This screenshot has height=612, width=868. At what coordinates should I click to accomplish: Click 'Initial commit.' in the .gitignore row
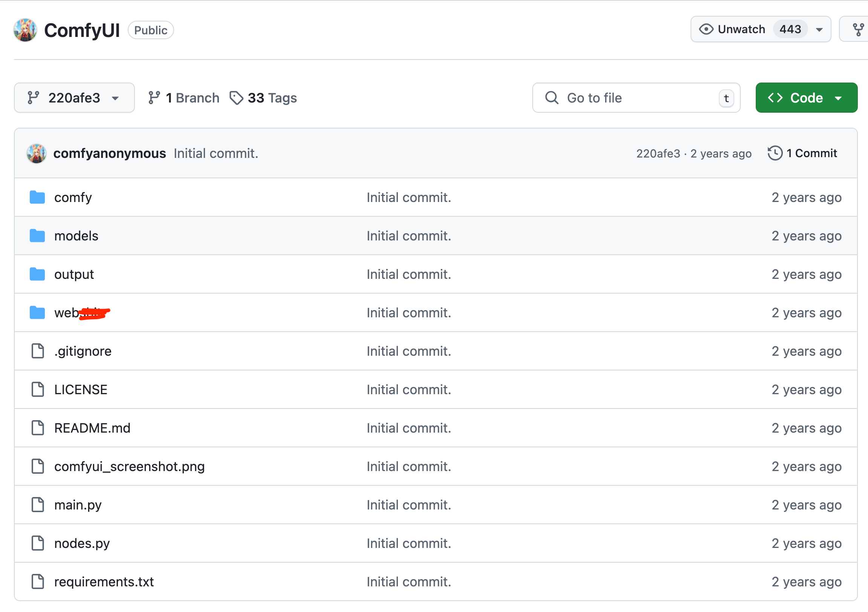tap(409, 351)
